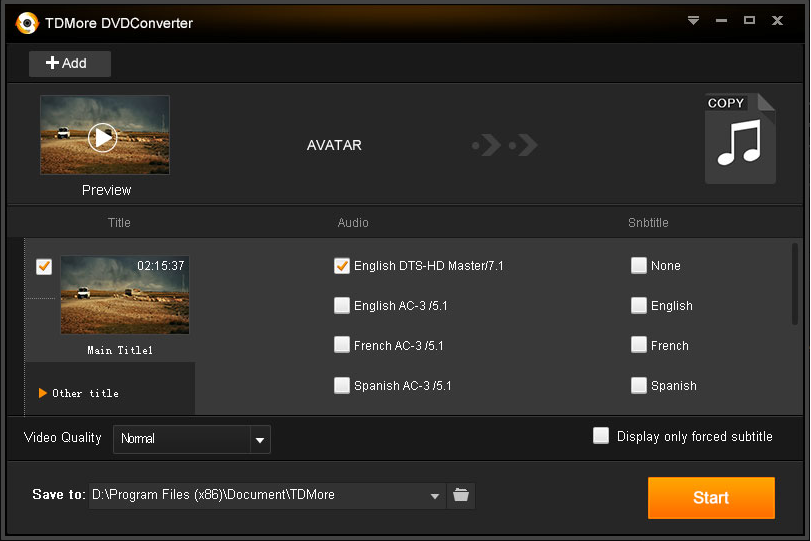Uncheck the Main Title1 checkbox
Screen dimensions: 811x541
pyautogui.click(x=44, y=266)
